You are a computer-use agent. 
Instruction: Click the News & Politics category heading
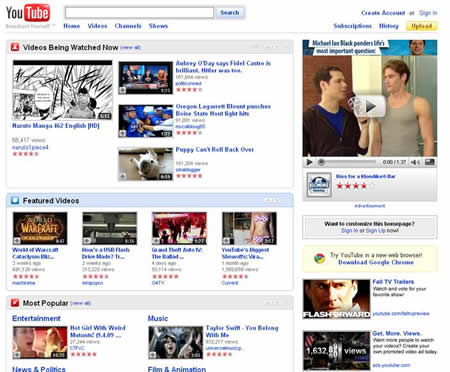[x=39, y=369]
